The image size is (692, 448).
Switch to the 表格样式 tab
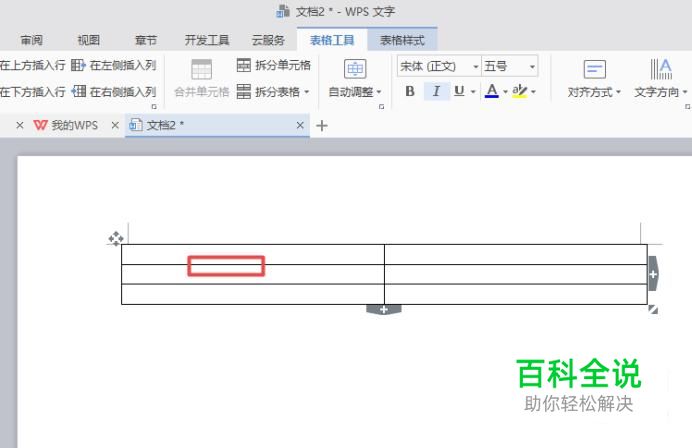[x=402, y=40]
